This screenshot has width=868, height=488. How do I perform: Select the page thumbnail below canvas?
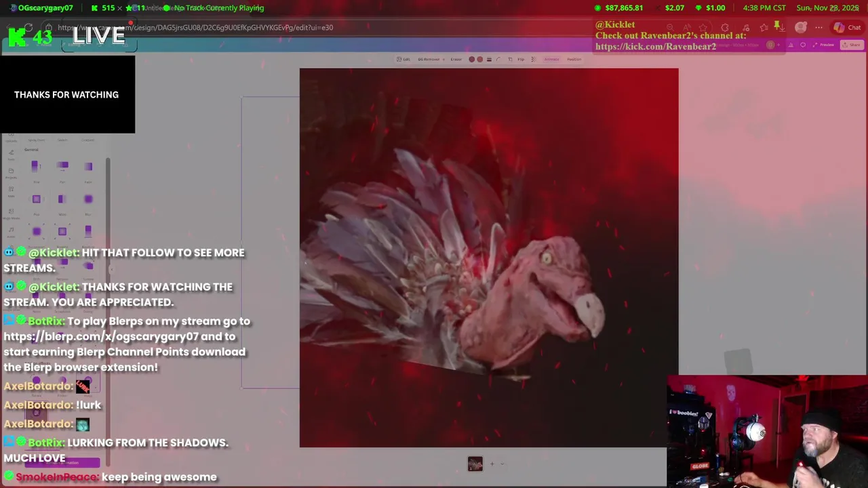(x=475, y=464)
